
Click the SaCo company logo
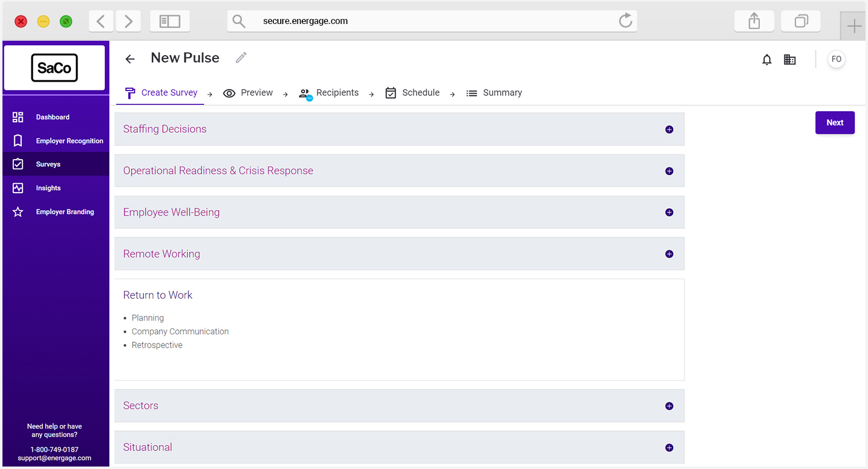(x=54, y=68)
